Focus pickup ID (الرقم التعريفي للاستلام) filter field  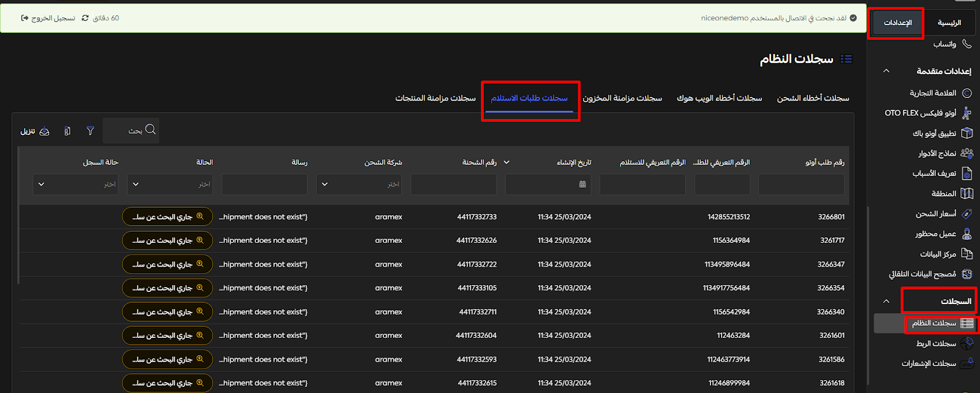643,184
